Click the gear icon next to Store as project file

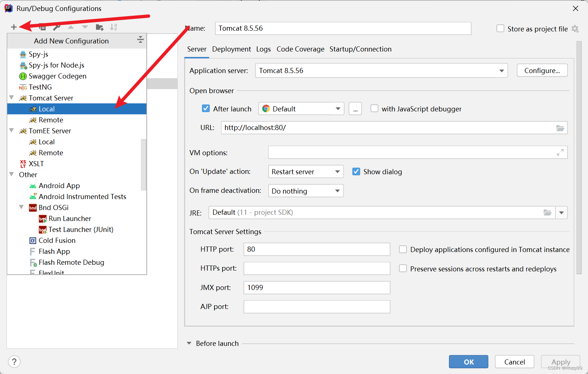pos(575,29)
